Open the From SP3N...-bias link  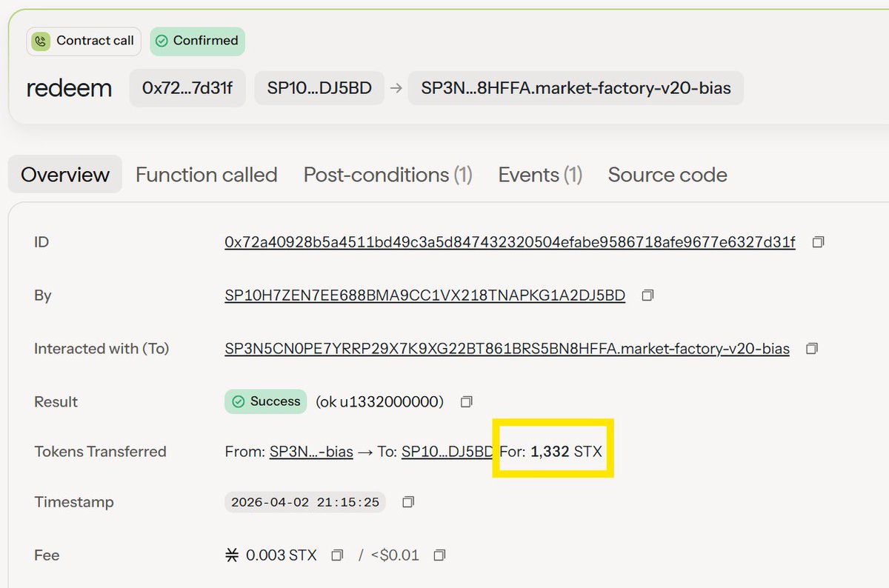click(x=311, y=452)
